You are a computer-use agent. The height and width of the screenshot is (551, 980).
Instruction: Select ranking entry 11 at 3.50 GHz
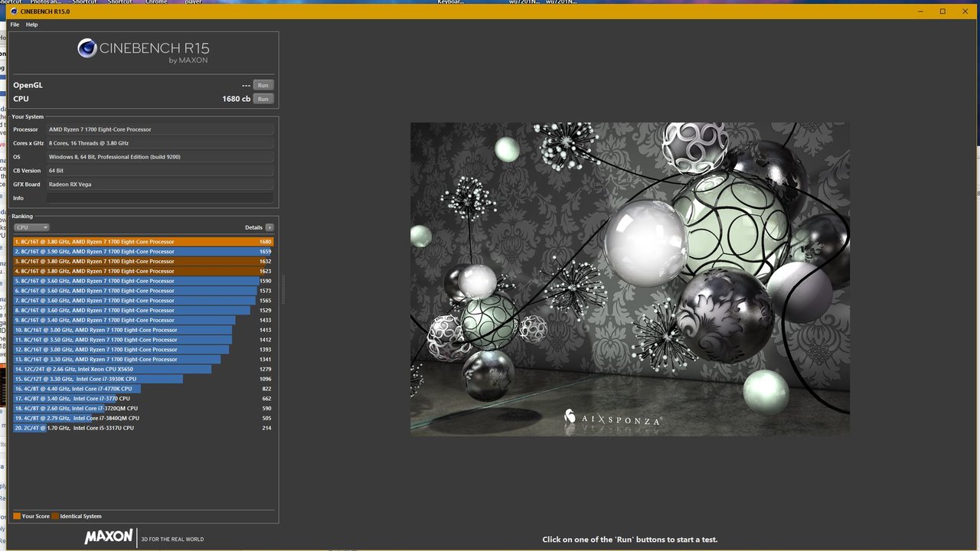(143, 340)
